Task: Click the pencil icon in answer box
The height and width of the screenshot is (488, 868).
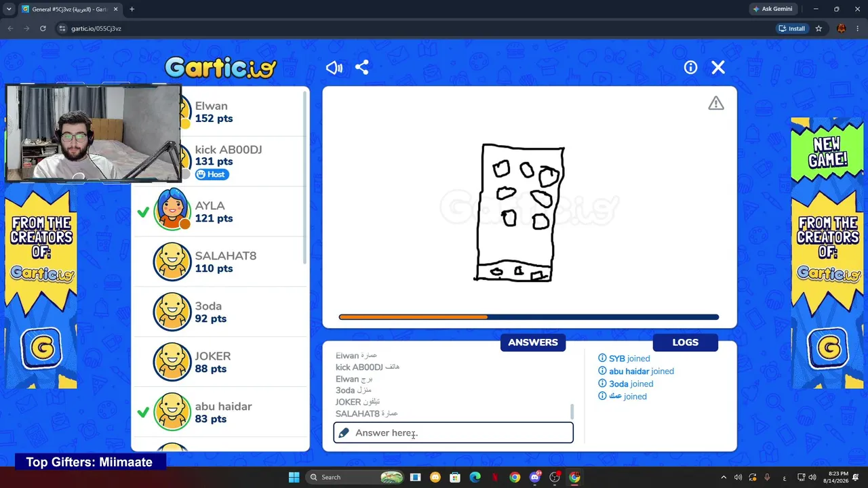Action: pyautogui.click(x=344, y=432)
